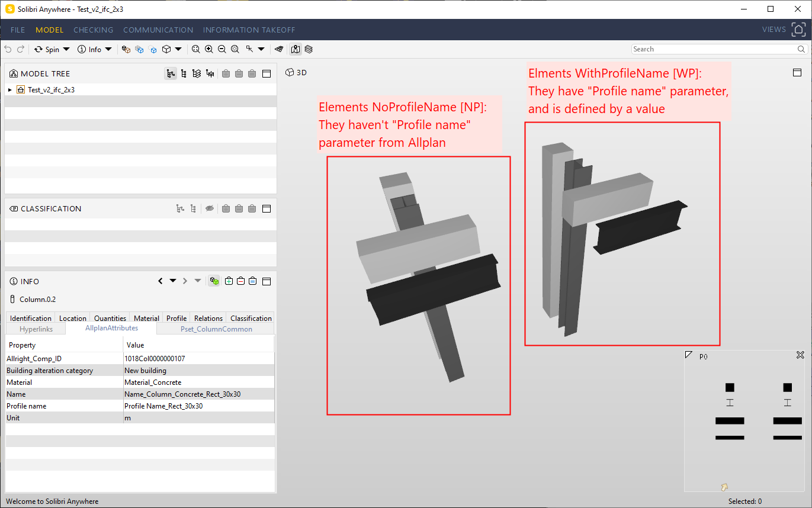Click the small crosshair pointer tool icon

point(250,49)
